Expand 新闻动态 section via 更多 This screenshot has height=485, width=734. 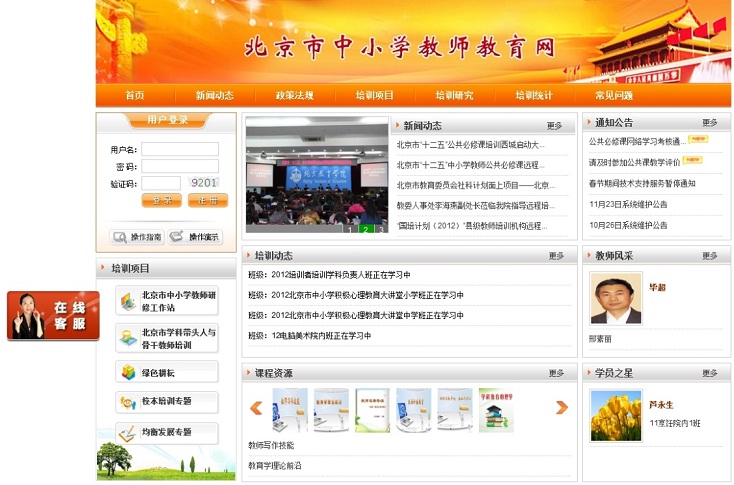coord(554,126)
